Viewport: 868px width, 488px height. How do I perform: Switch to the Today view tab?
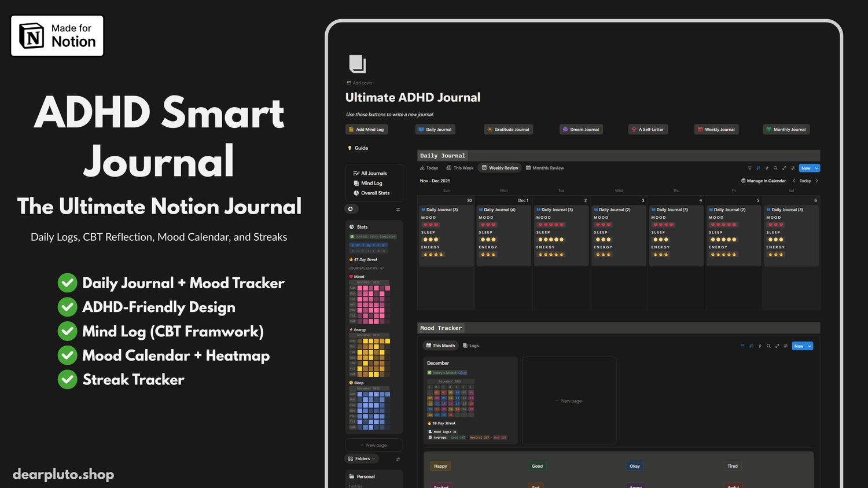coord(429,168)
